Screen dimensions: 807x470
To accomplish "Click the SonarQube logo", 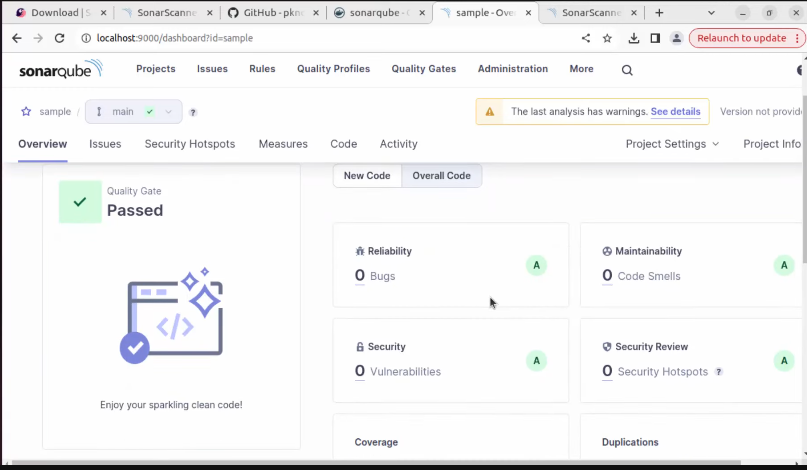I will click(x=60, y=69).
